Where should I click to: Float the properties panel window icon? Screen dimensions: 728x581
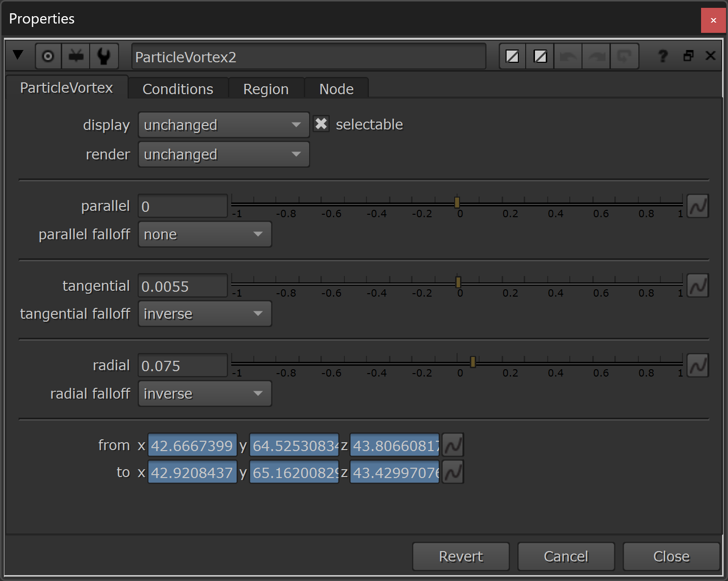tap(688, 55)
